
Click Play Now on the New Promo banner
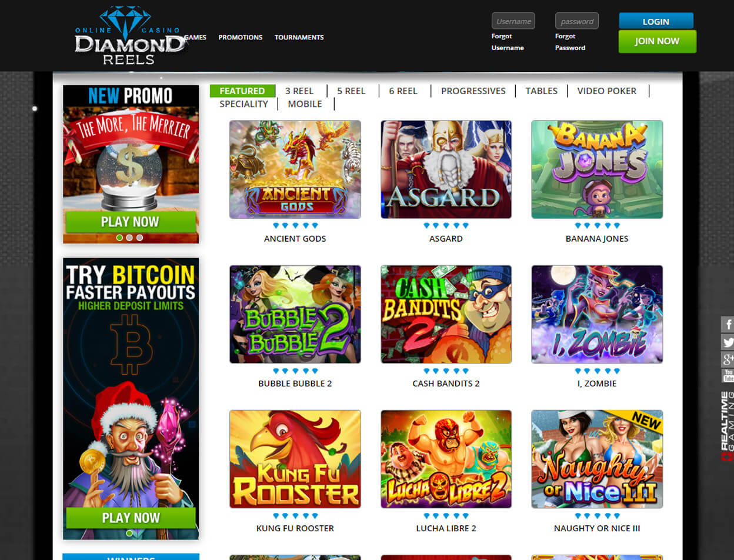(x=130, y=222)
